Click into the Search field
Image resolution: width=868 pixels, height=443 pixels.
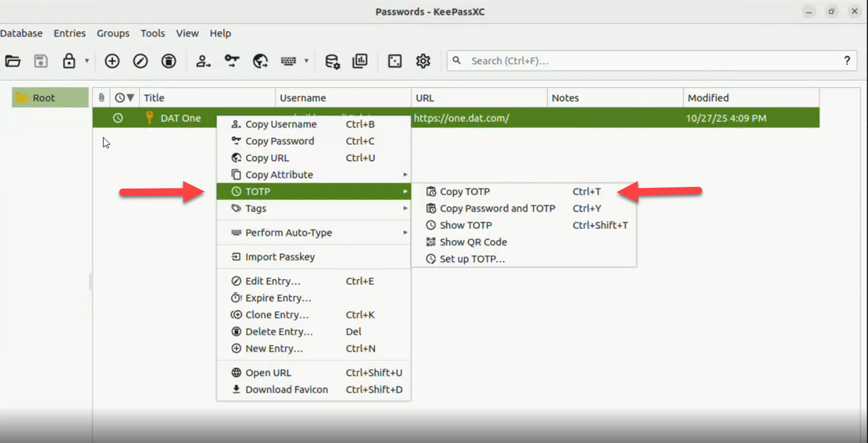click(x=647, y=61)
